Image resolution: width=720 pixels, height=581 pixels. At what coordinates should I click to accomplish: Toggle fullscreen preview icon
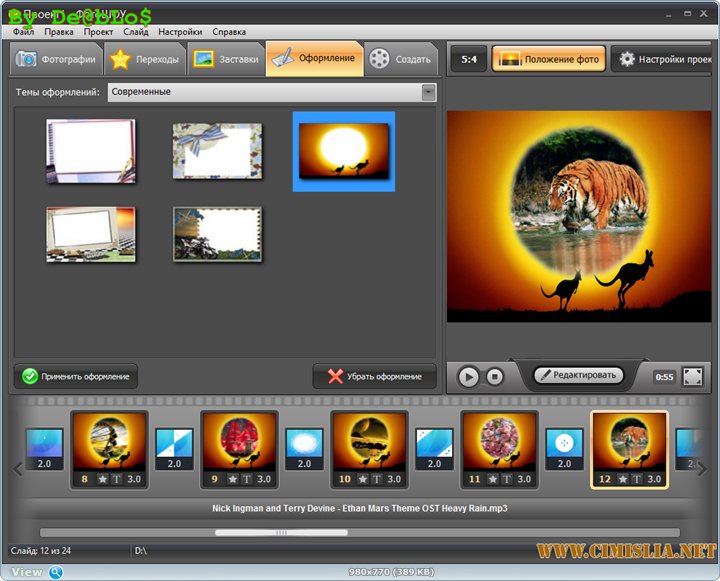click(x=692, y=377)
